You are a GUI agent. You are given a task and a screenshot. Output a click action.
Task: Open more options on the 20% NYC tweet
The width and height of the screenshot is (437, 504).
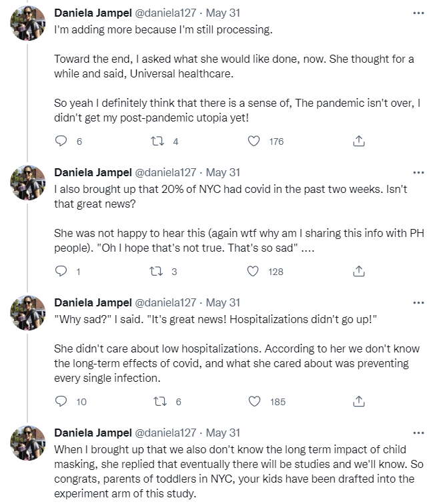pyautogui.click(x=418, y=172)
